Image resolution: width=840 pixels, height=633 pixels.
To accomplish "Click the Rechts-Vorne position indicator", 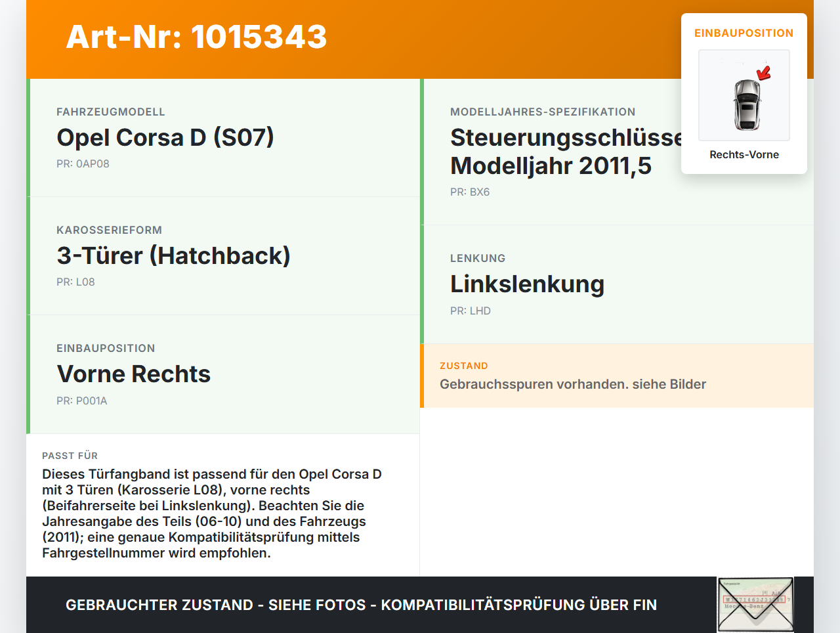I will click(x=744, y=154).
